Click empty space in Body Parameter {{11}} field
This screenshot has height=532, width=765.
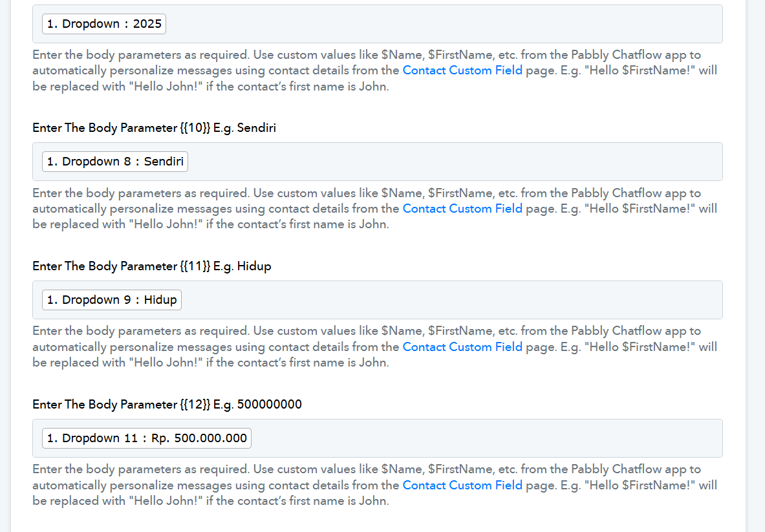pyautogui.click(x=453, y=300)
